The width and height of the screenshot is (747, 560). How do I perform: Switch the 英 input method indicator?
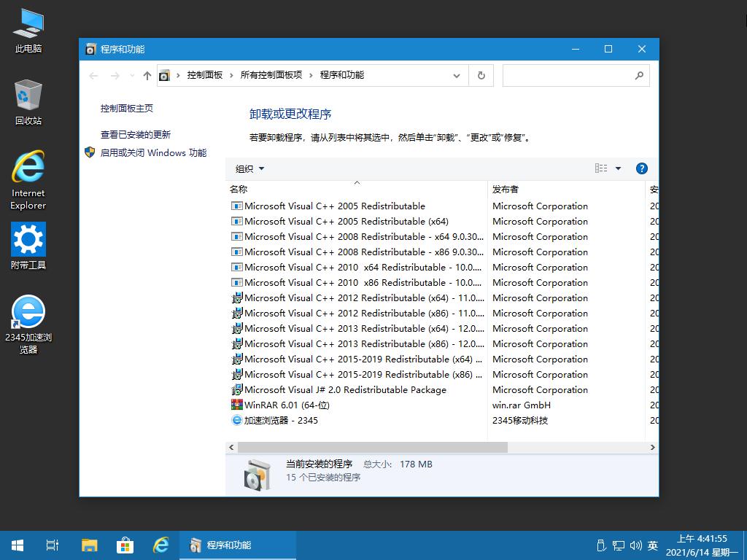pos(653,545)
